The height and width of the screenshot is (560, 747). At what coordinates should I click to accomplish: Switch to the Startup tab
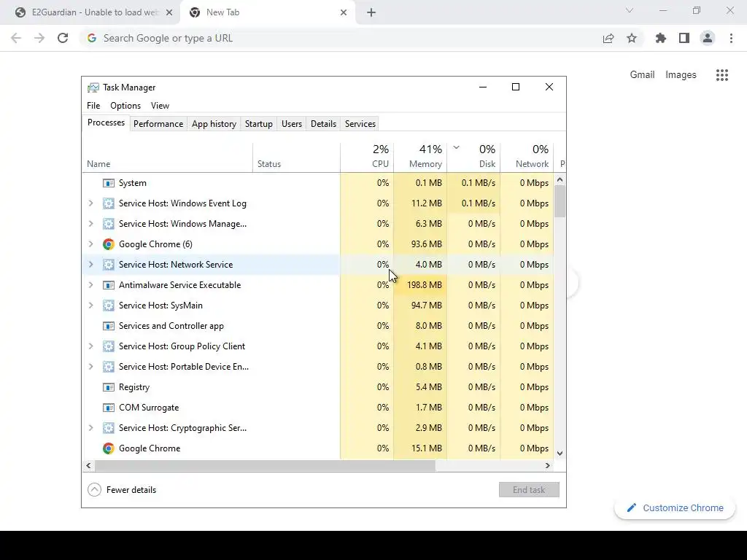(259, 124)
